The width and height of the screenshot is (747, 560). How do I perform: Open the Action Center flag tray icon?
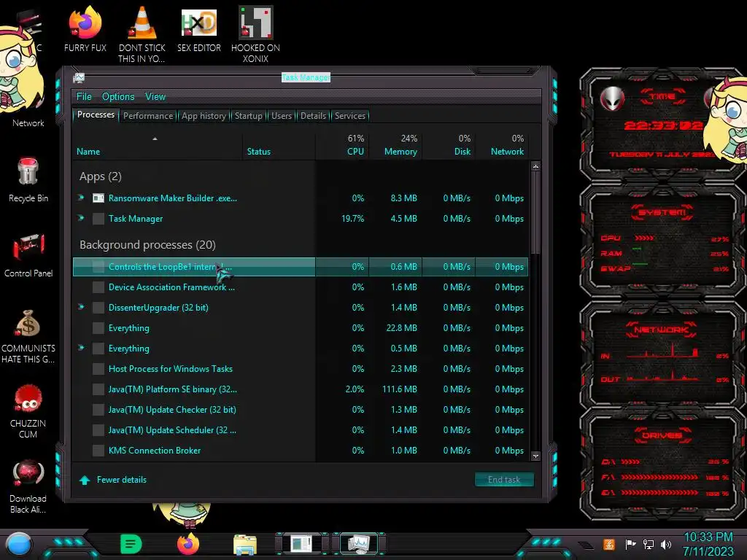(630, 544)
